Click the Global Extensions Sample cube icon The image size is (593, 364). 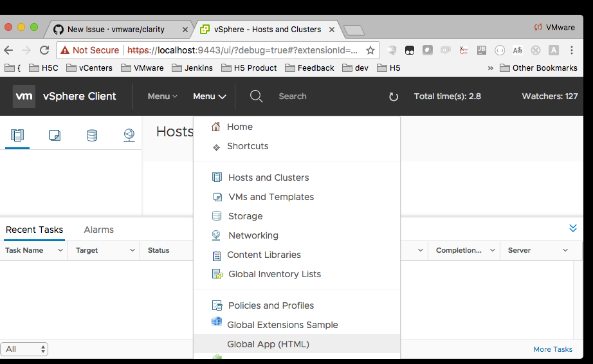(x=217, y=322)
